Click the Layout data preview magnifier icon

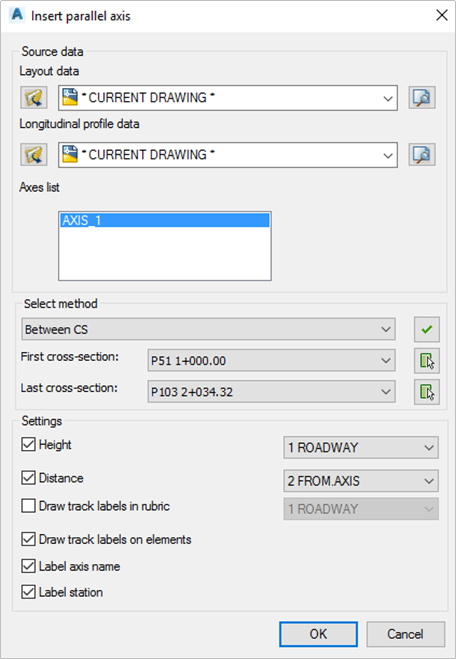tap(422, 98)
